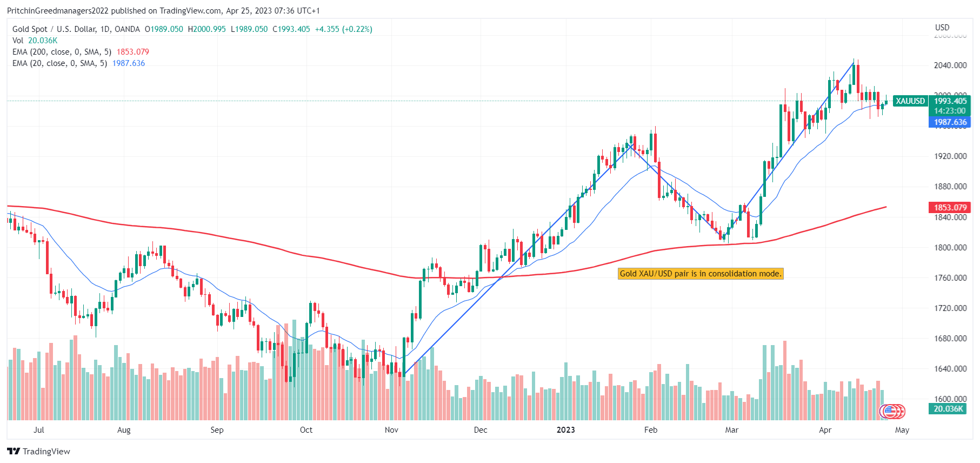The width and height of the screenshot is (980, 463).
Task: Click the Sep label on time axis
Action: (x=217, y=430)
